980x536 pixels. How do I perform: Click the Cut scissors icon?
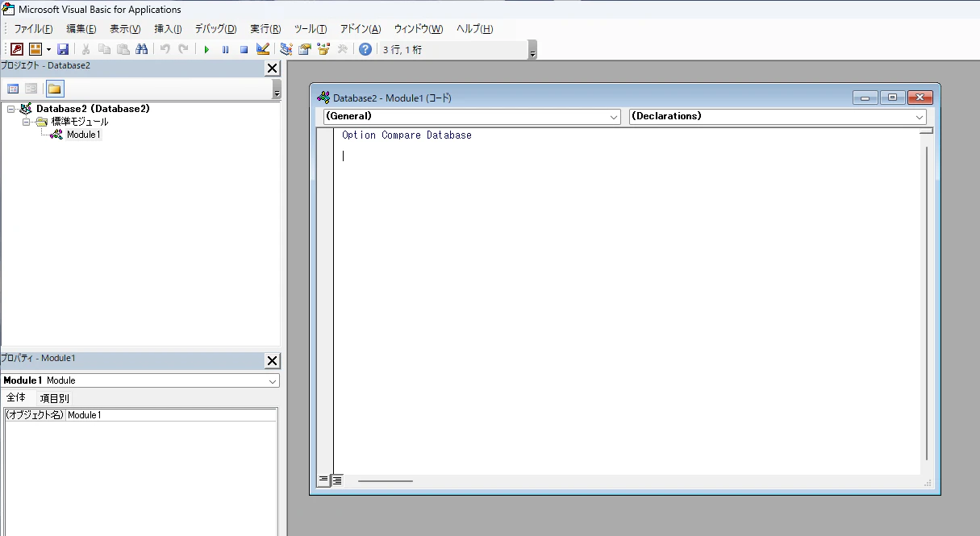point(85,49)
